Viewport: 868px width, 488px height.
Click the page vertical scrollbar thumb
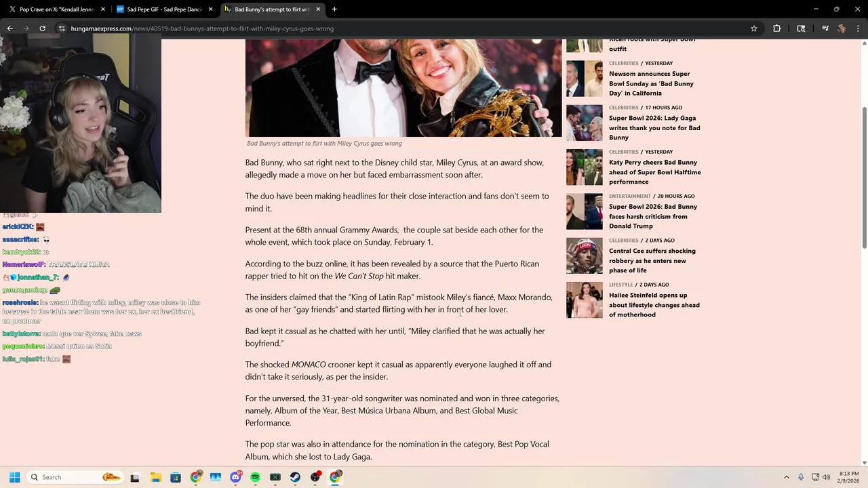click(864, 178)
